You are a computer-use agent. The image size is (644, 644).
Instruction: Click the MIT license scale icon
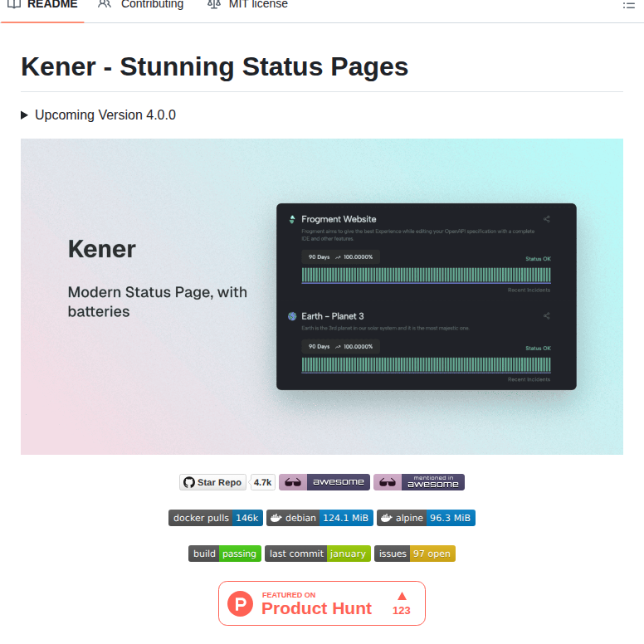click(x=214, y=4)
